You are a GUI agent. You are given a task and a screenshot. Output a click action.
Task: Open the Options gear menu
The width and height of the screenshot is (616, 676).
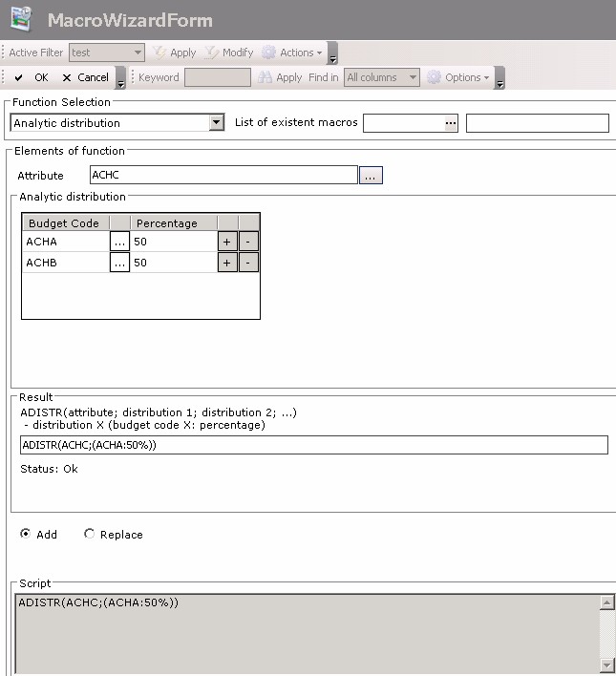coord(459,77)
